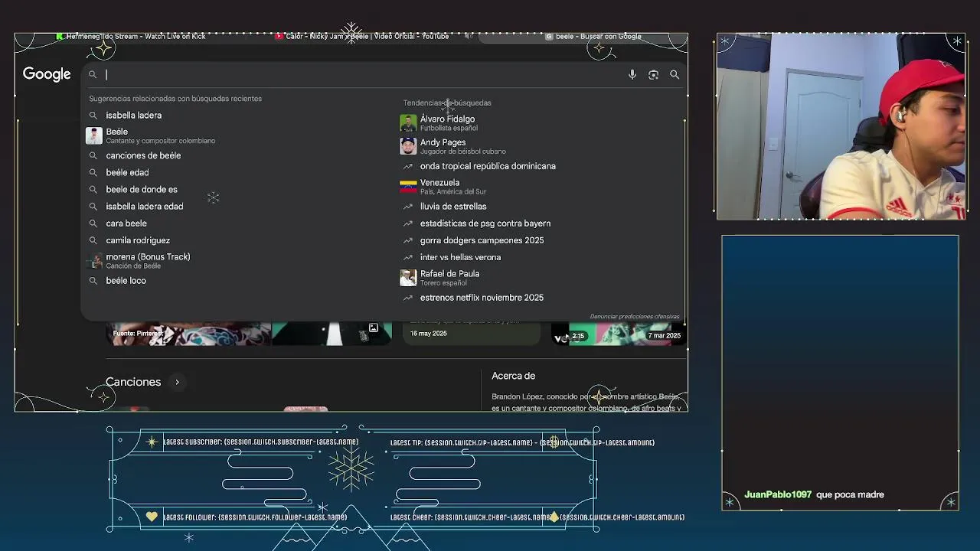Click 'Denunciar predicciones ofensivas' link
This screenshot has height=551, width=980.
pos(635,316)
